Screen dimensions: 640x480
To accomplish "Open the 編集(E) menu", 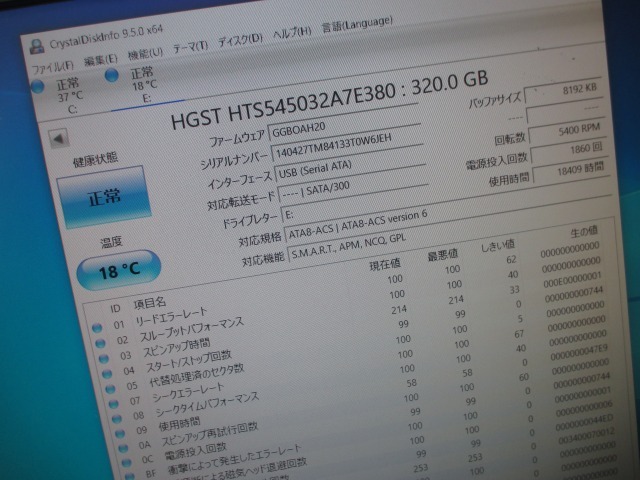I will point(100,60).
